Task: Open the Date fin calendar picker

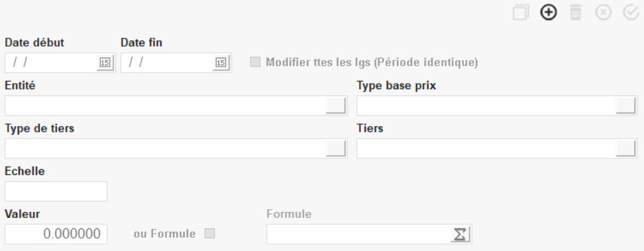Action: click(221, 63)
